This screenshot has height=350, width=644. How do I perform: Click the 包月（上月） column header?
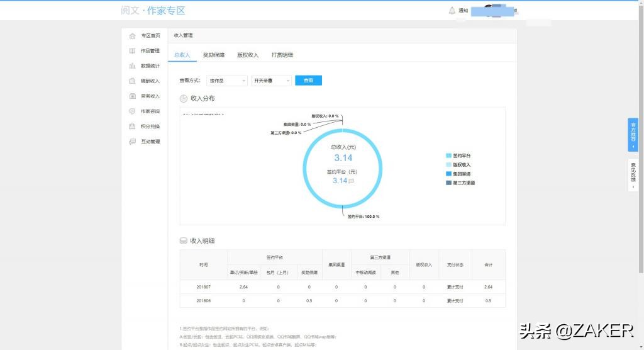pyautogui.click(x=277, y=273)
